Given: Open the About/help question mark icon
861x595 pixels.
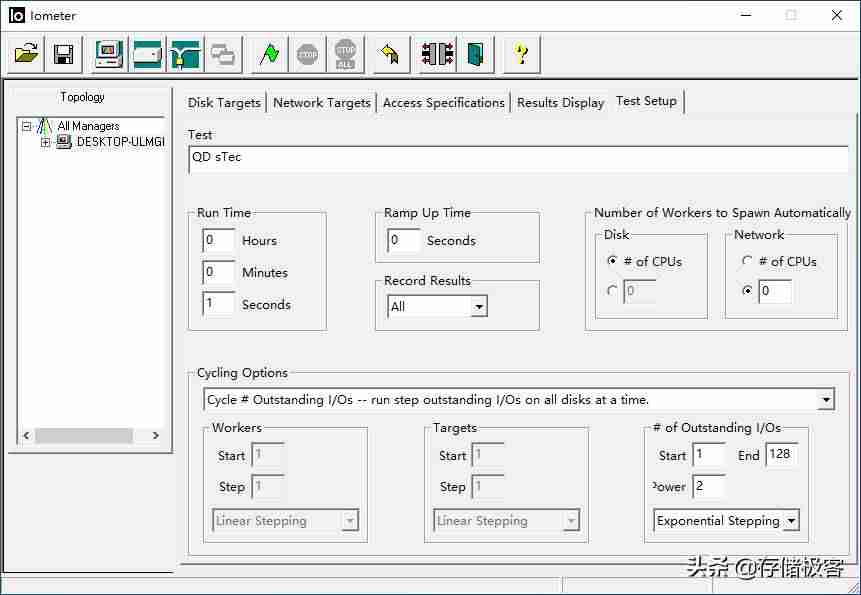Looking at the screenshot, I should (522, 54).
